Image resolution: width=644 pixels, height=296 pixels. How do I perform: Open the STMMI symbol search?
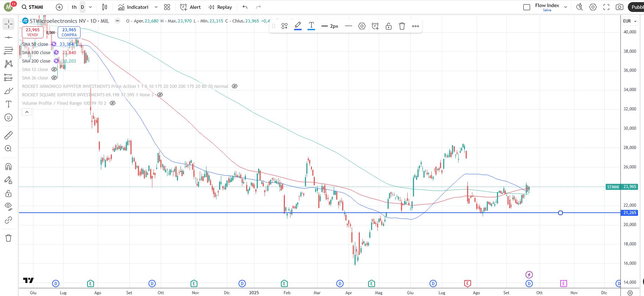32,7
